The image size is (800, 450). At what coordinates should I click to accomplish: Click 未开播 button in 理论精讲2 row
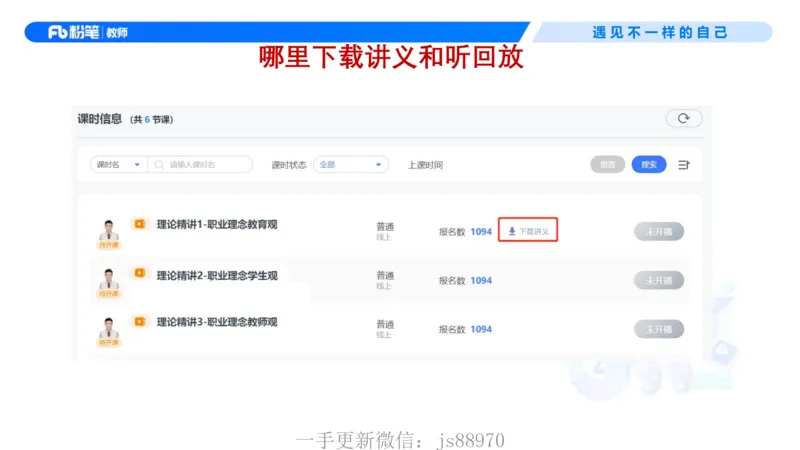click(x=659, y=280)
